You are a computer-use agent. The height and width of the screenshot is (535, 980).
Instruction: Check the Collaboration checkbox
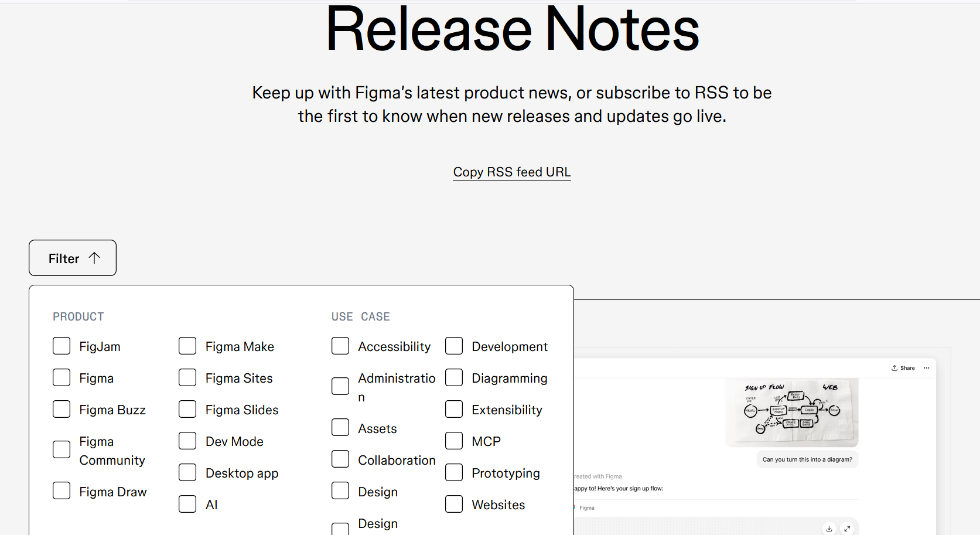tap(340, 459)
